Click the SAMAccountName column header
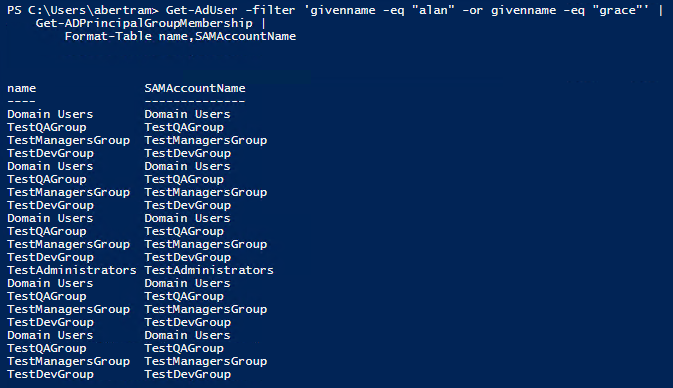The width and height of the screenshot is (673, 388). (x=195, y=88)
